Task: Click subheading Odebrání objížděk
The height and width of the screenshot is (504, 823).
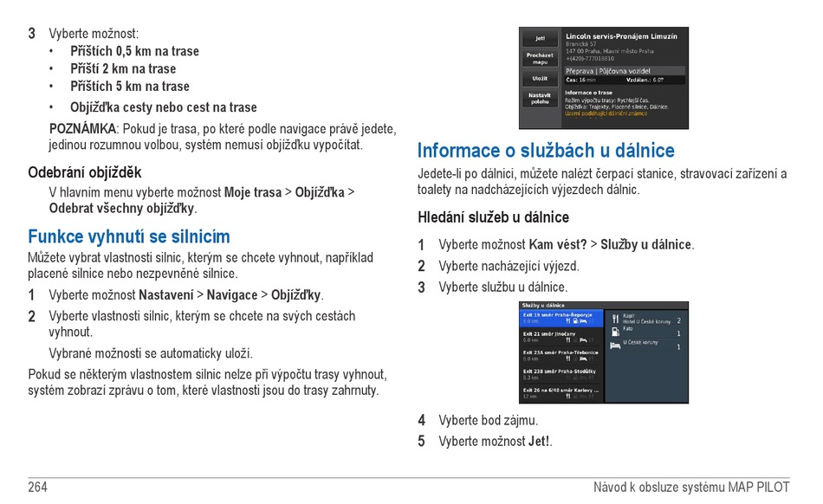Action: pyautogui.click(x=85, y=172)
